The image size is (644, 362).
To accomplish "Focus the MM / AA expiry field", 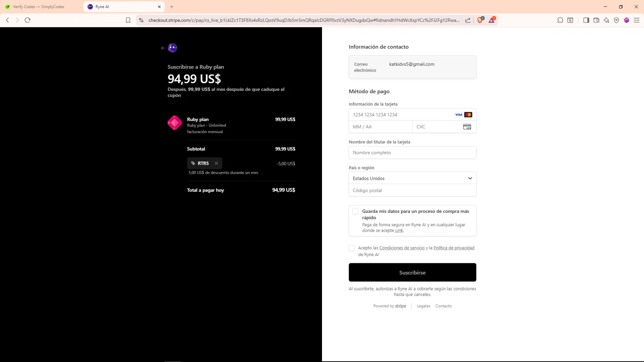I will pos(381,127).
